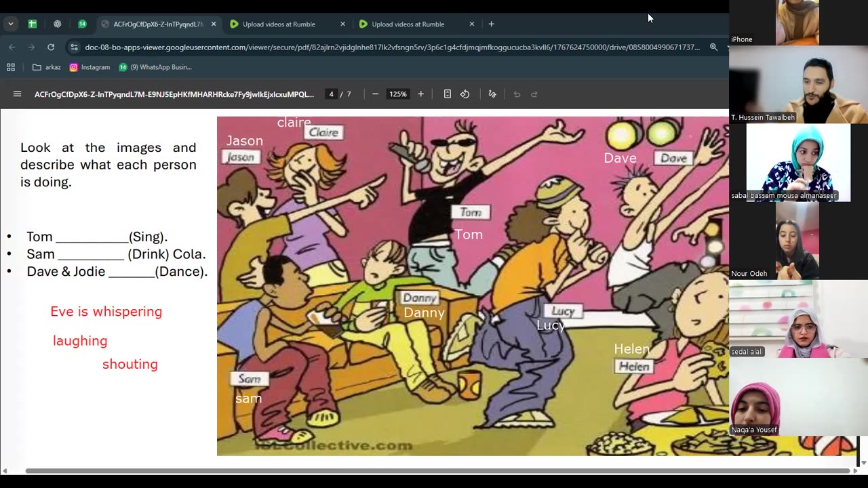Open the apps grid in bookmarks bar
The width and height of the screenshot is (868, 488).
tap(11, 67)
